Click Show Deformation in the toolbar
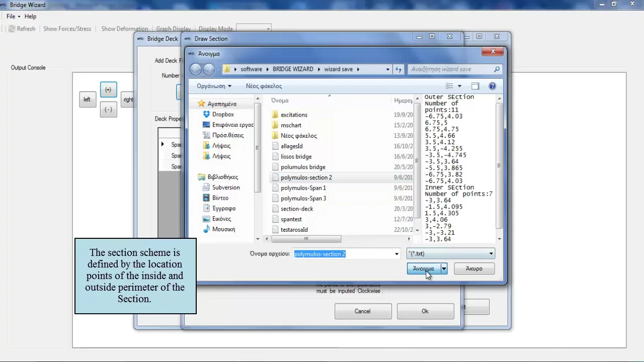The width and height of the screenshot is (644, 362). coord(125,29)
